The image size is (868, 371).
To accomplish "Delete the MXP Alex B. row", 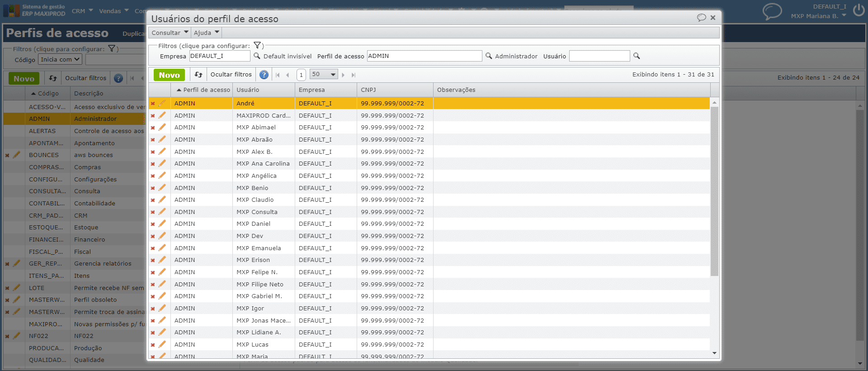I will click(x=153, y=152).
